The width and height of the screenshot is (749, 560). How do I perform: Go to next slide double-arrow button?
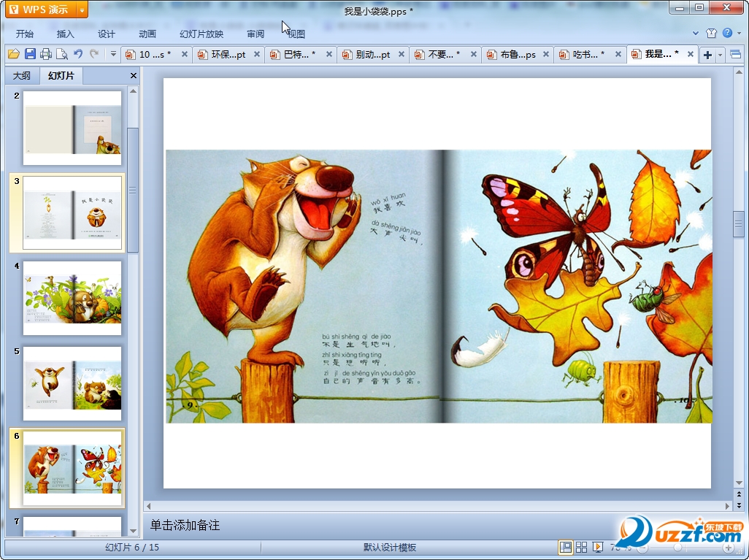(739, 505)
